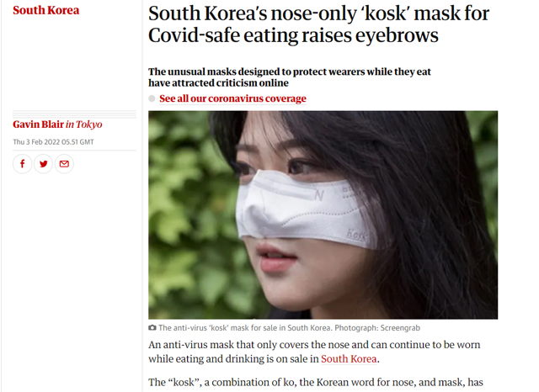The image size is (539, 392).
Task: Click the Thu 3 Feb 2022 timestamp
Action: coord(53,142)
